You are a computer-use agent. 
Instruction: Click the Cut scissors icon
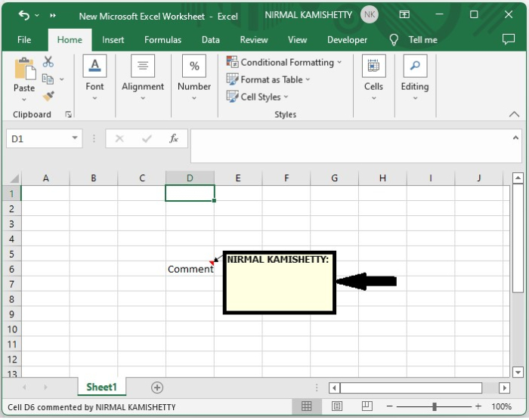point(48,62)
